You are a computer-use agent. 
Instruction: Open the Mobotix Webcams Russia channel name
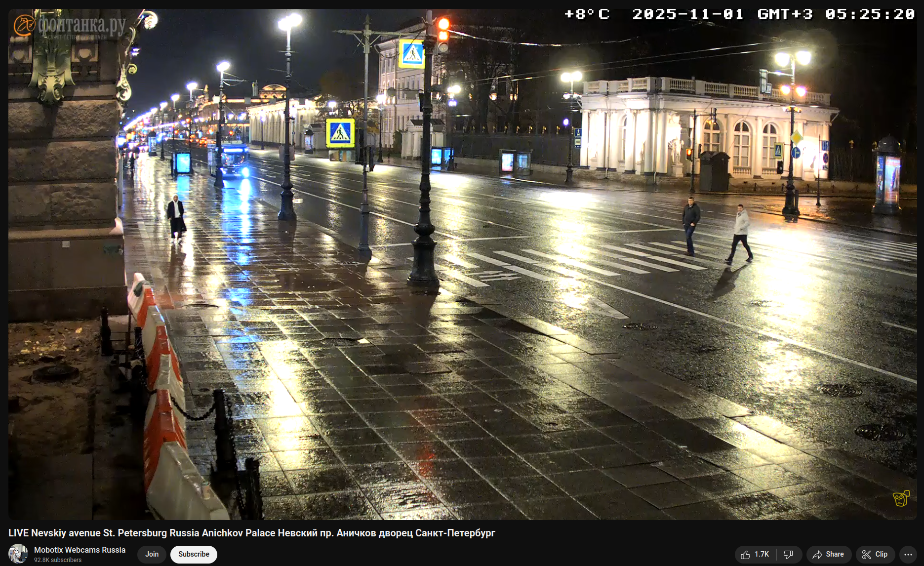[x=80, y=550]
